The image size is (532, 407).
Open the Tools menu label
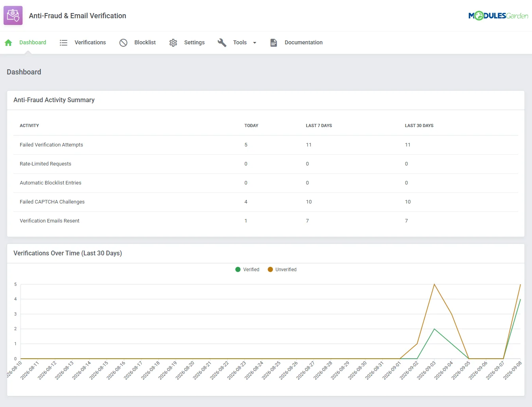(240, 43)
